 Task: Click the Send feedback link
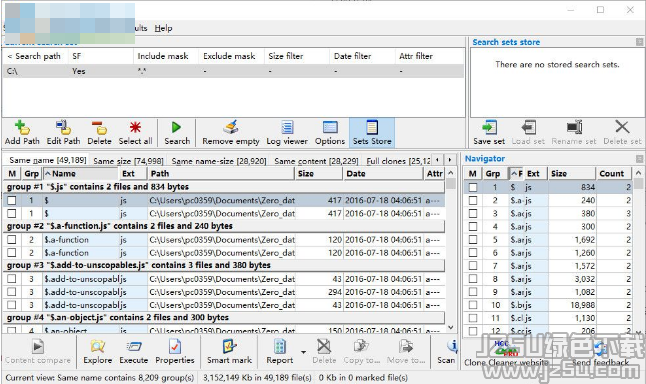click(600, 363)
